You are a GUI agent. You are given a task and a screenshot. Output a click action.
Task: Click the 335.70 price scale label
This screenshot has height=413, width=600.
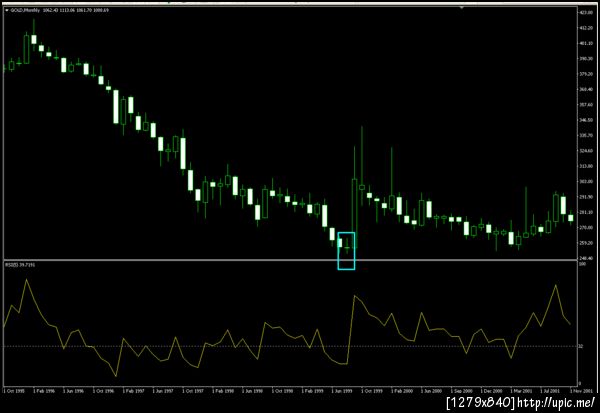[x=586, y=135]
